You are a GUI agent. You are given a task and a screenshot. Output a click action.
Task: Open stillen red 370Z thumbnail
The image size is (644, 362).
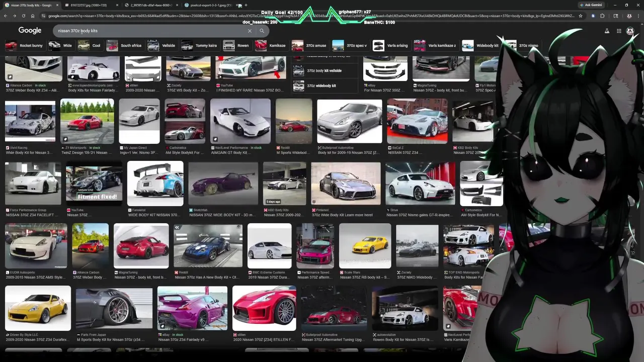(x=264, y=309)
